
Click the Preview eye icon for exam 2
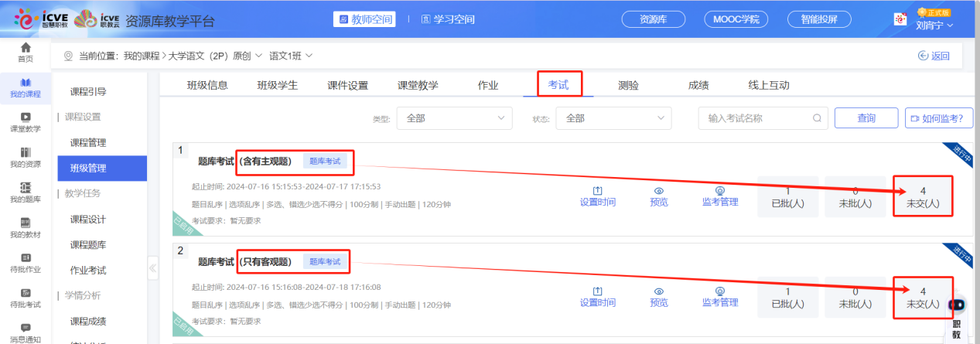[659, 291]
